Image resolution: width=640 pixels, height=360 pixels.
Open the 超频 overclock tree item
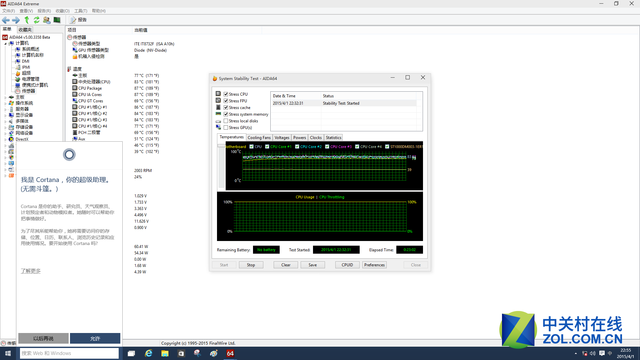point(26,73)
